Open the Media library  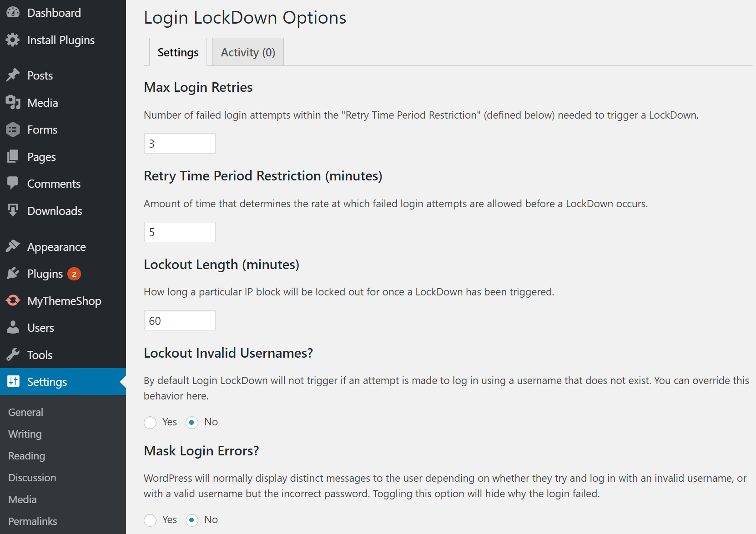(43, 103)
